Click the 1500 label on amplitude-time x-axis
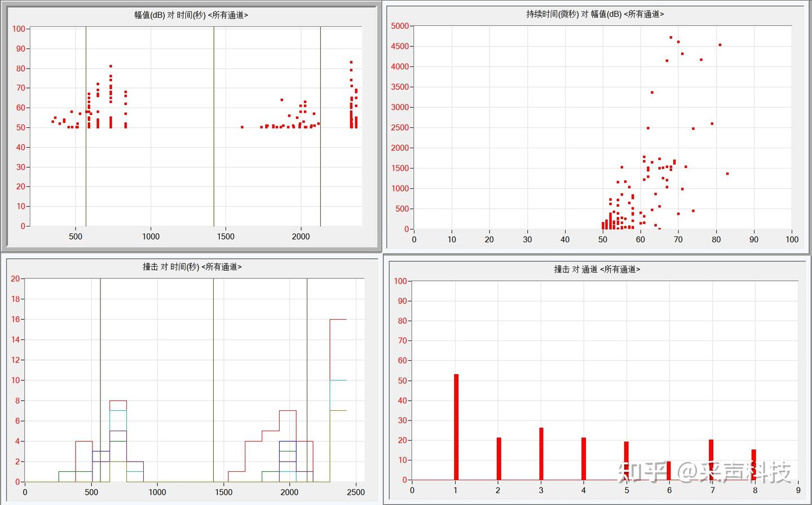This screenshot has height=505, width=812. 226,237
